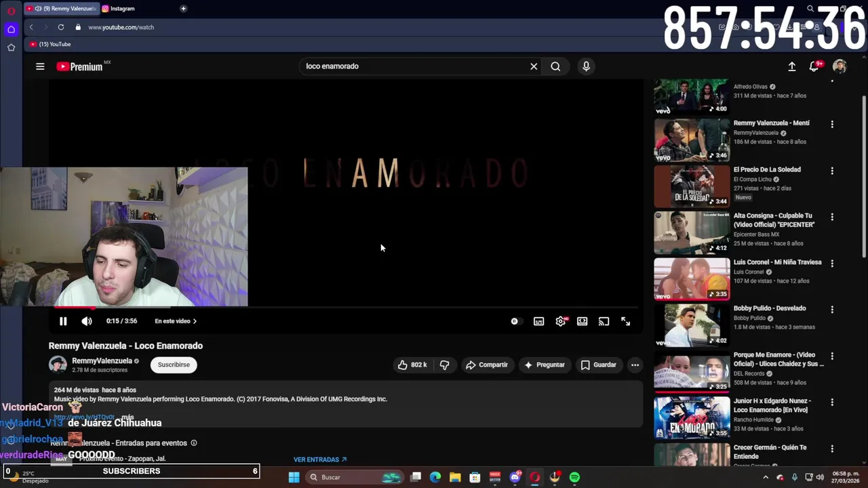Open the Opera menu logo
The height and width of the screenshot is (488, 868).
[11, 11]
